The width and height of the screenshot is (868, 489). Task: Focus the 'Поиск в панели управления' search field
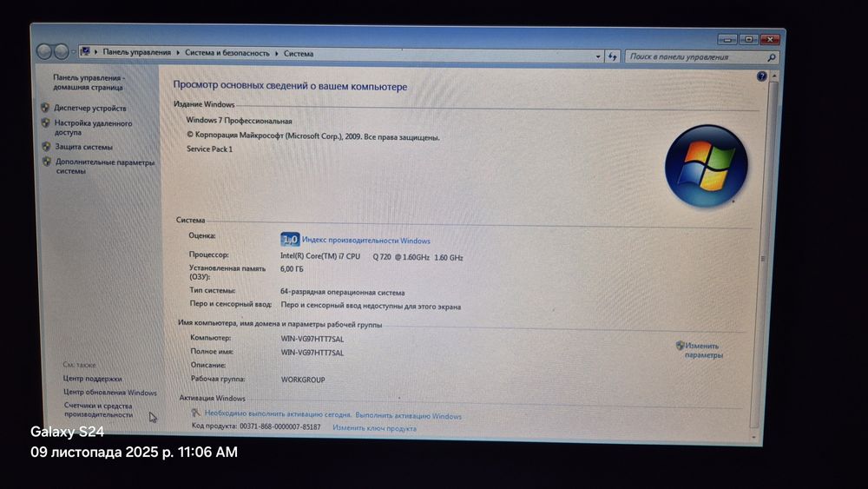pos(696,57)
